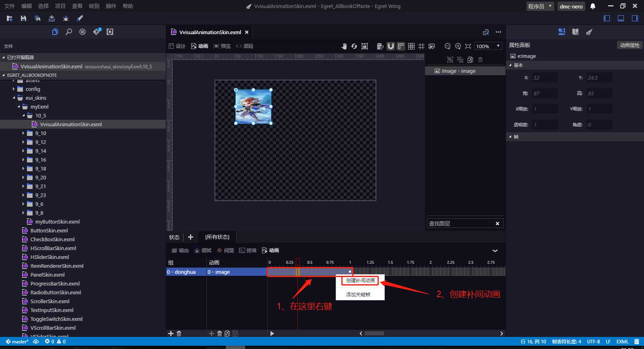Play the animation
The image size is (644, 349).
point(272,333)
